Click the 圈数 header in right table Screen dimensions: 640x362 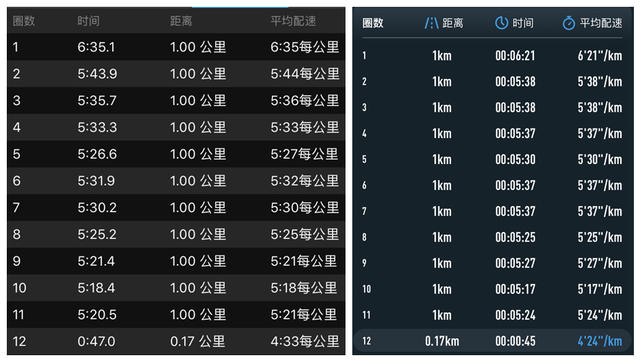point(373,23)
